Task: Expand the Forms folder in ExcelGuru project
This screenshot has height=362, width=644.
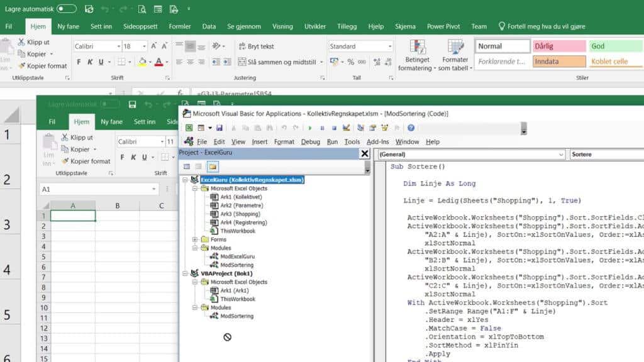Action: click(x=195, y=239)
